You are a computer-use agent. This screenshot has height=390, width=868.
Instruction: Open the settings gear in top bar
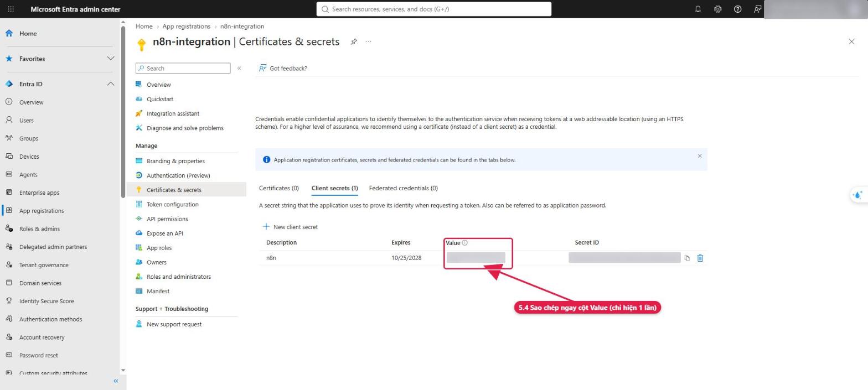[x=717, y=9]
